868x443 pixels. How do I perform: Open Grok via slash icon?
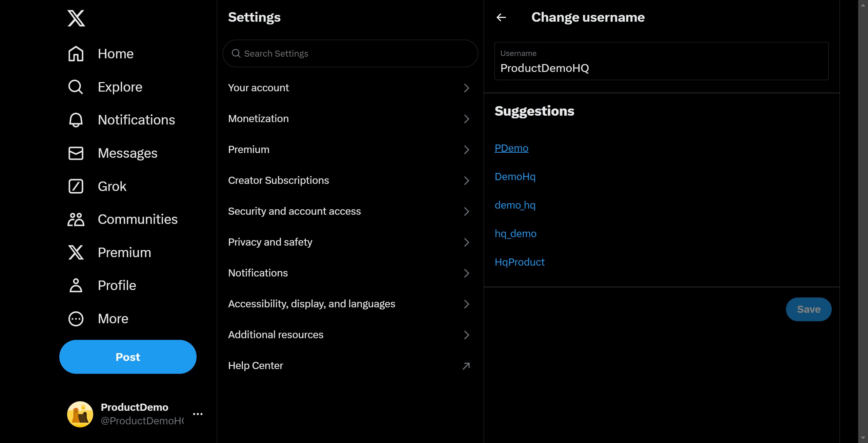(76, 186)
